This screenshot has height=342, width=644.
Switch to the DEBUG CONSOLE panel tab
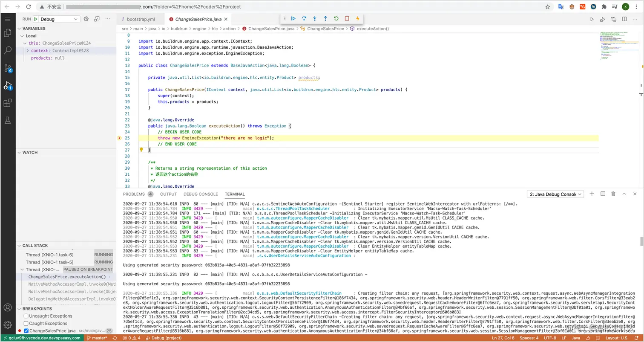point(201,194)
